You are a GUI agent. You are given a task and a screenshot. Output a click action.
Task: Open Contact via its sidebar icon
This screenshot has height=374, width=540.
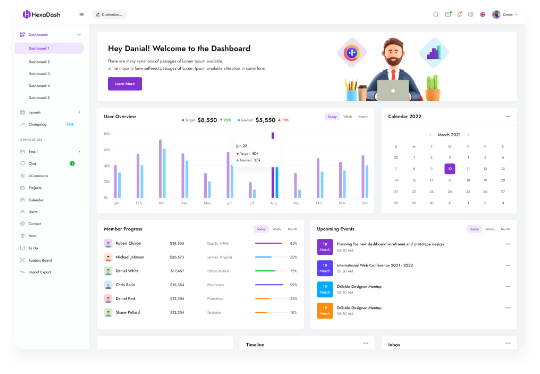click(22, 224)
